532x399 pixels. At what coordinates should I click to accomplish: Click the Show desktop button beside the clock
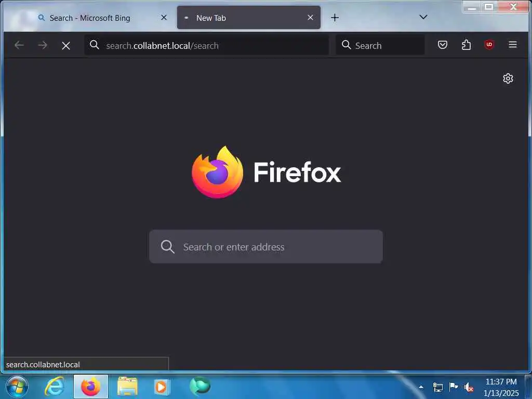point(528,387)
